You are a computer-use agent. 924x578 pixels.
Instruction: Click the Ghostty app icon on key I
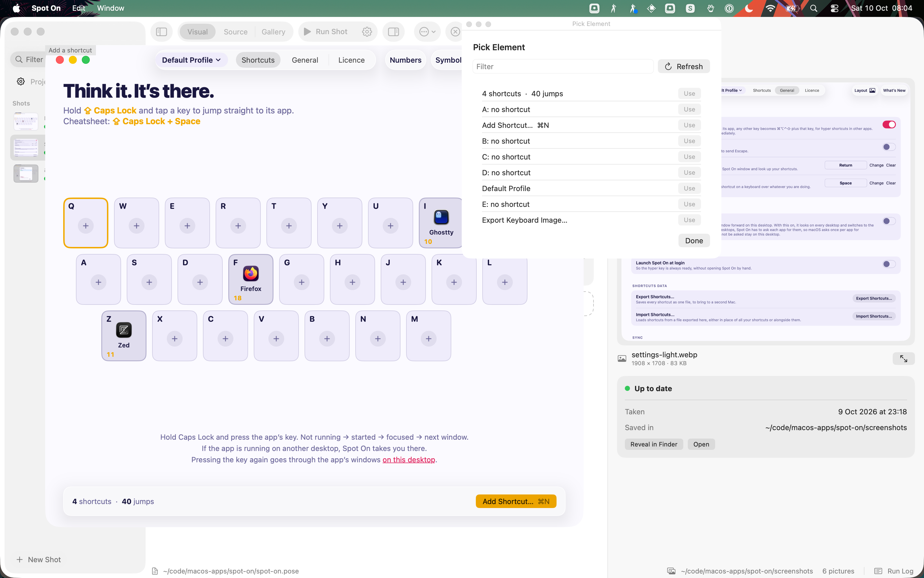point(441,217)
